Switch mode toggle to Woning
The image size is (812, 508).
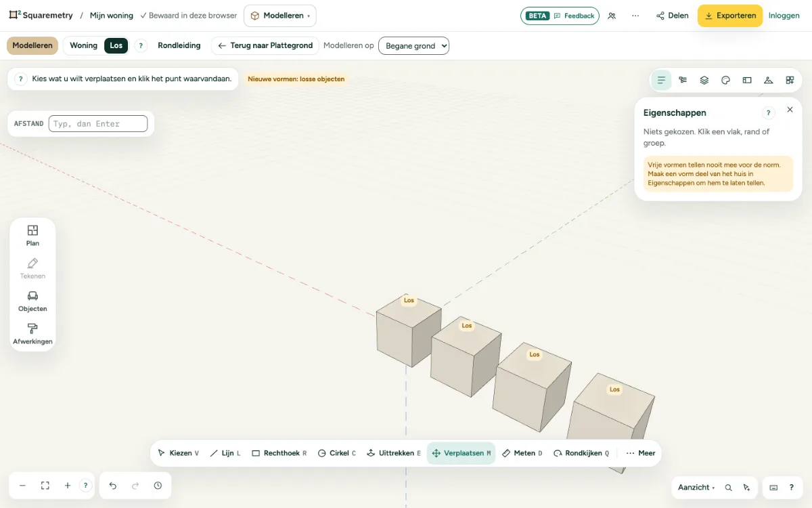click(x=84, y=45)
